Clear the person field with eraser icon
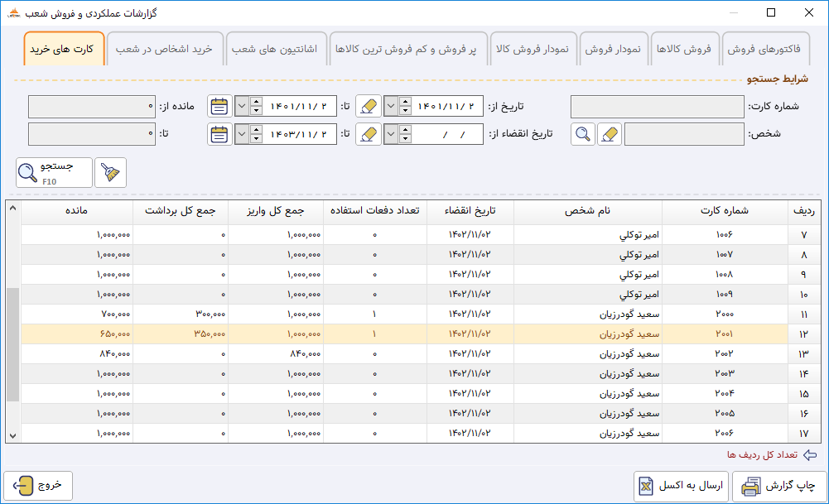The width and height of the screenshot is (829, 504). [x=610, y=134]
